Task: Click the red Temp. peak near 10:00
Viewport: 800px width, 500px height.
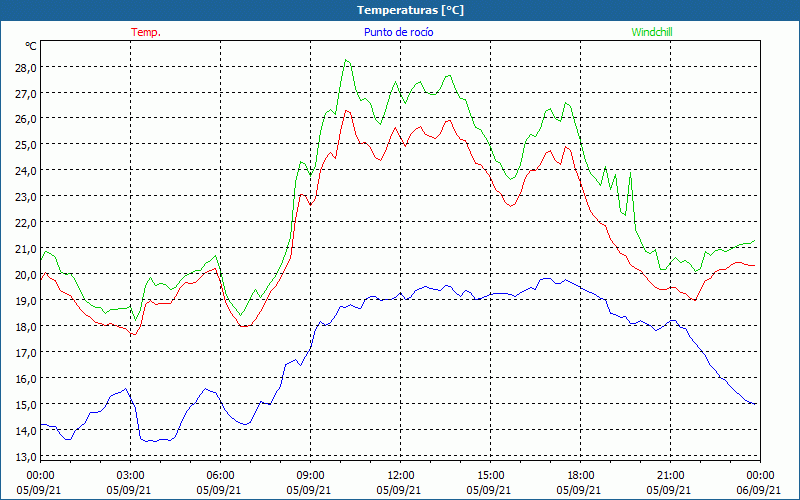Action: [346, 110]
